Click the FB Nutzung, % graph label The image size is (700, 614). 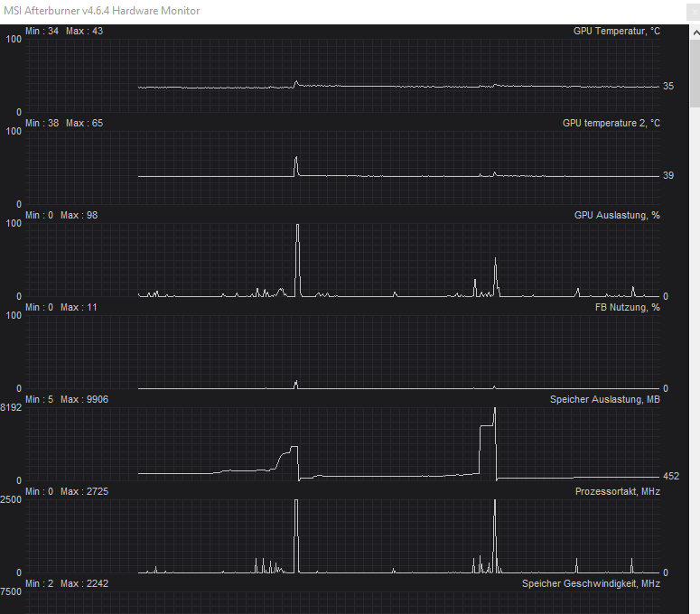pos(627,307)
